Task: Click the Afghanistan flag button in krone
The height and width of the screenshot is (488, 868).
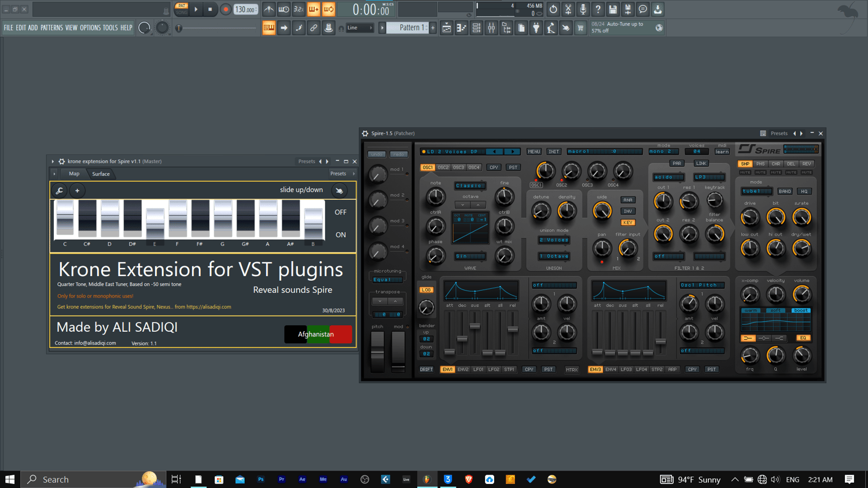Action: point(318,334)
